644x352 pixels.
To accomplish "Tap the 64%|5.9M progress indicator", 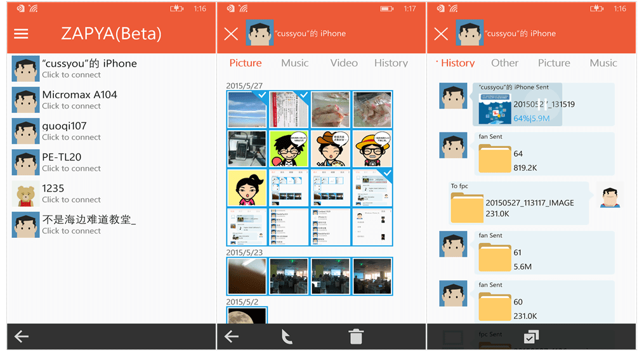I will click(x=532, y=119).
